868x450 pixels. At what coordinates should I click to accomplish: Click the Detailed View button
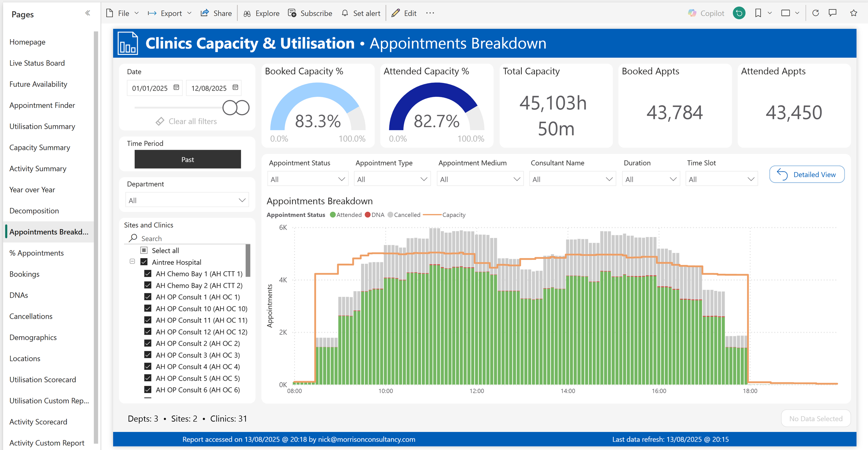point(807,175)
